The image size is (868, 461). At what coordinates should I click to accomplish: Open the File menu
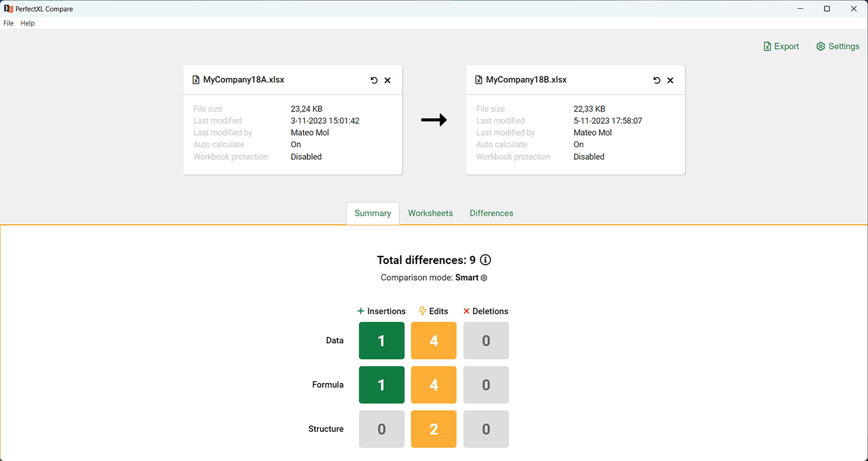coord(9,24)
